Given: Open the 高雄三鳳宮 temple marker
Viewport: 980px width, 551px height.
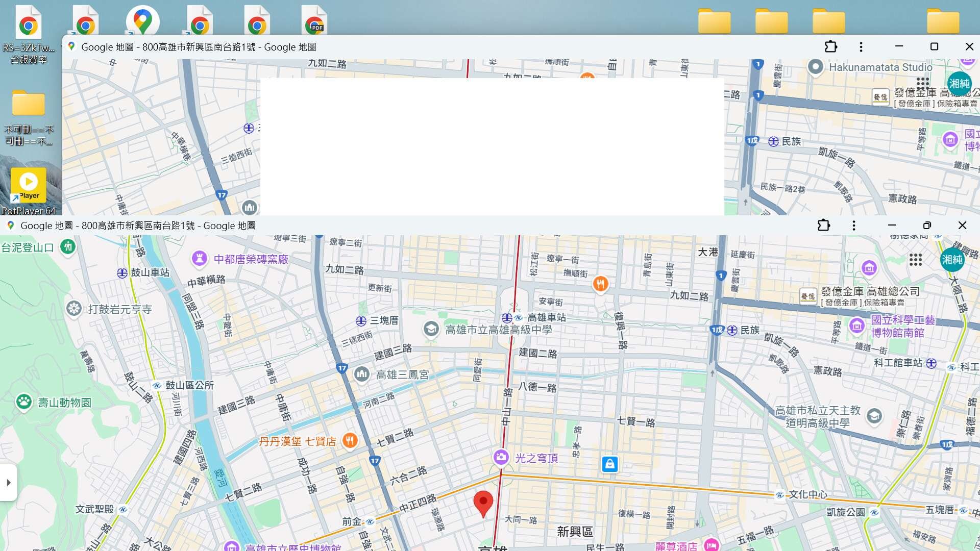Looking at the screenshot, I should (362, 374).
